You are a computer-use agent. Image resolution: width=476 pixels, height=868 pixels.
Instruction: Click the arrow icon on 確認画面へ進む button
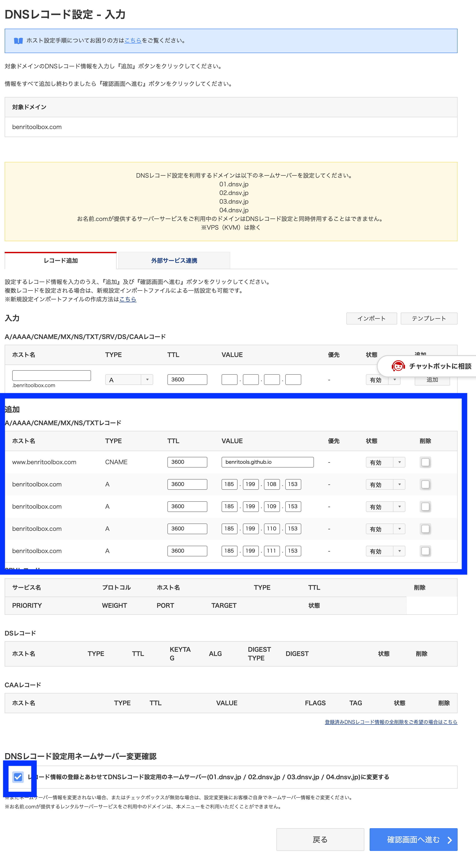tap(449, 840)
